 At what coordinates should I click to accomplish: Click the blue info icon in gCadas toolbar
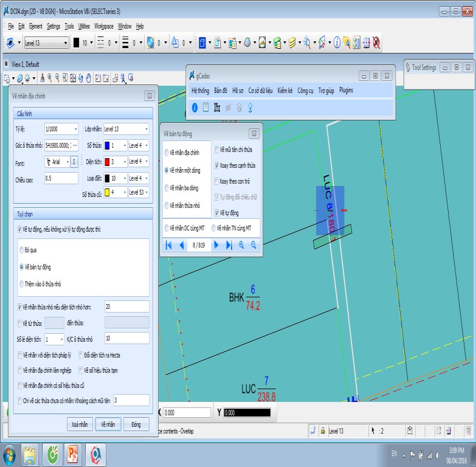[x=195, y=108]
